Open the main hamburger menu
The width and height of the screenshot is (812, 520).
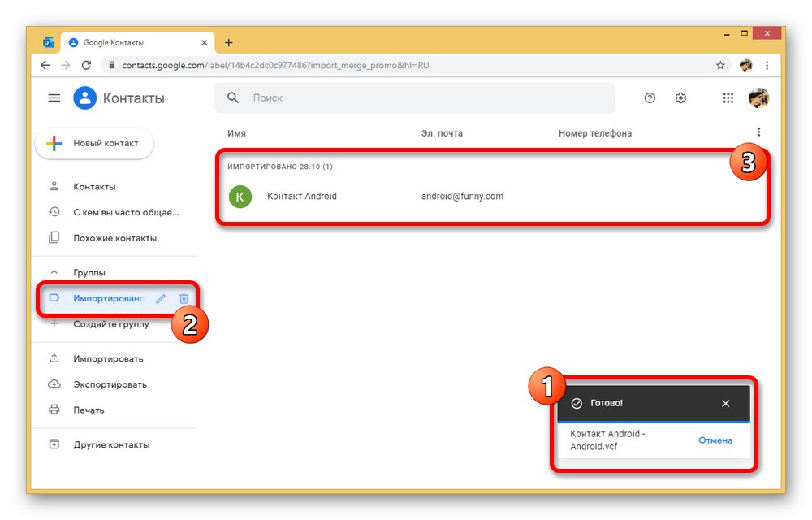(54, 97)
